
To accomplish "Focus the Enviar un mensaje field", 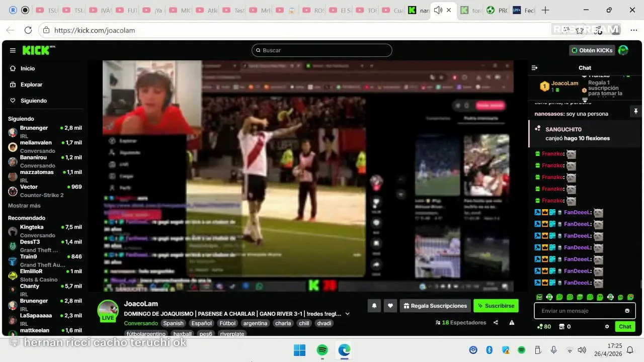I will [x=585, y=311].
